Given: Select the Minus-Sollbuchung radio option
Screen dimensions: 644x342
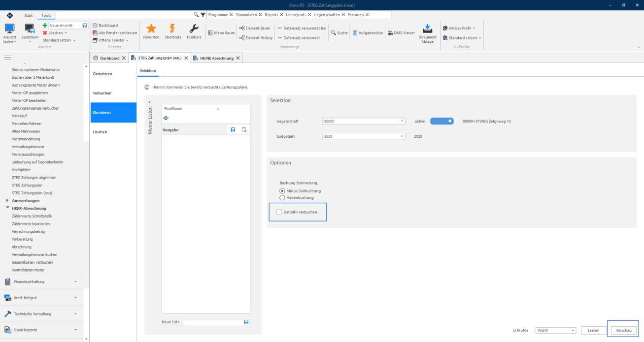Looking at the screenshot, I should [x=282, y=190].
